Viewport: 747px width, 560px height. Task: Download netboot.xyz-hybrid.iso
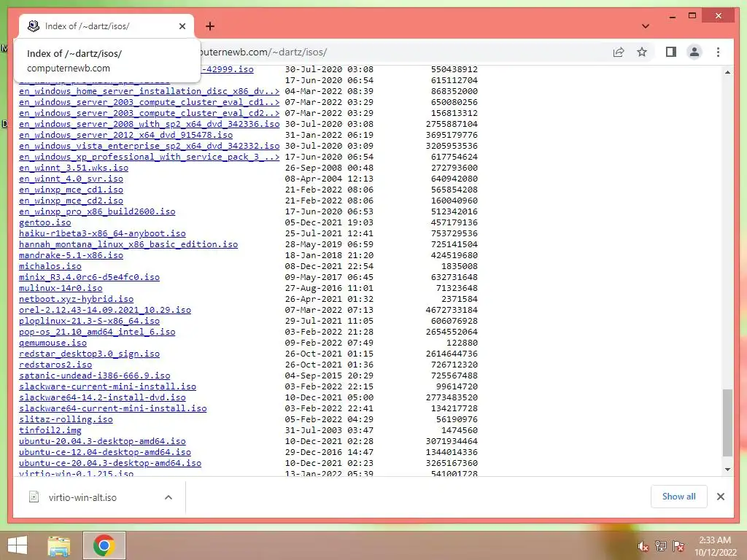(x=76, y=299)
